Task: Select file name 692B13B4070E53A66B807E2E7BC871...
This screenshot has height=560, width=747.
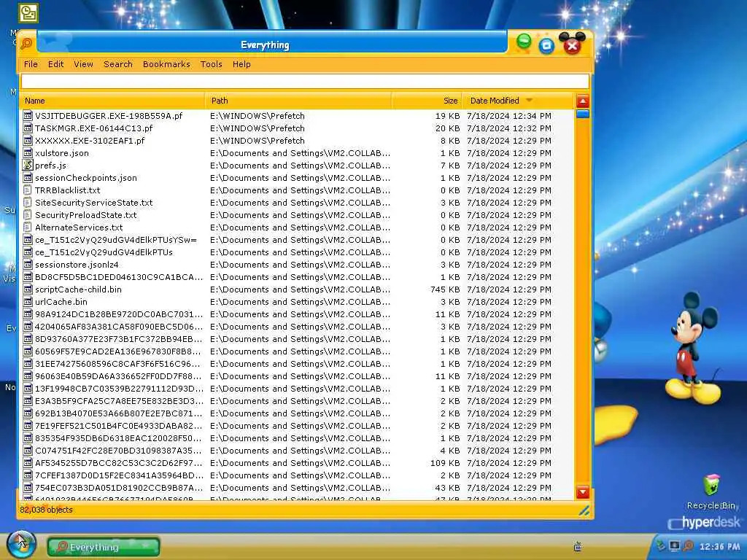Action: pyautogui.click(x=119, y=413)
